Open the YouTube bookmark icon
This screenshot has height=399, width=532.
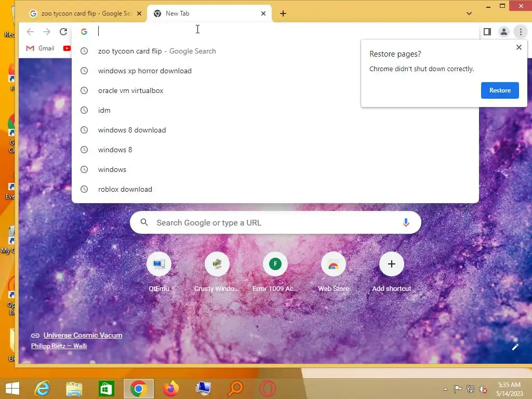click(x=67, y=48)
